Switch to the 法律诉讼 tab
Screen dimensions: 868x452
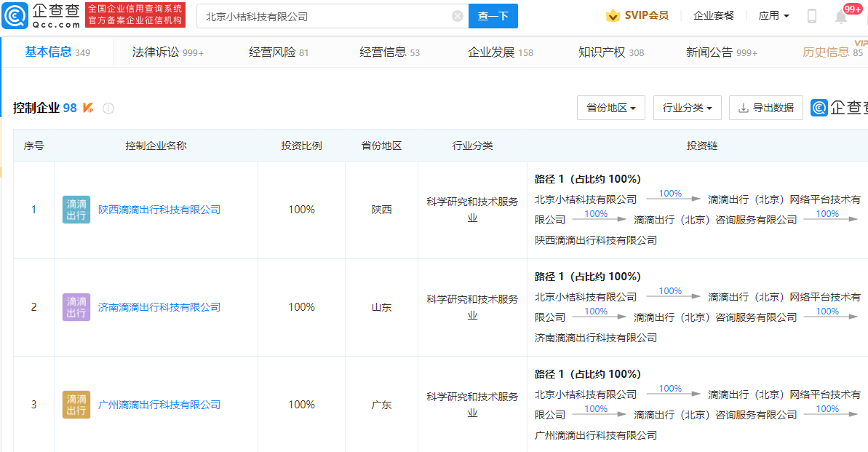(168, 52)
